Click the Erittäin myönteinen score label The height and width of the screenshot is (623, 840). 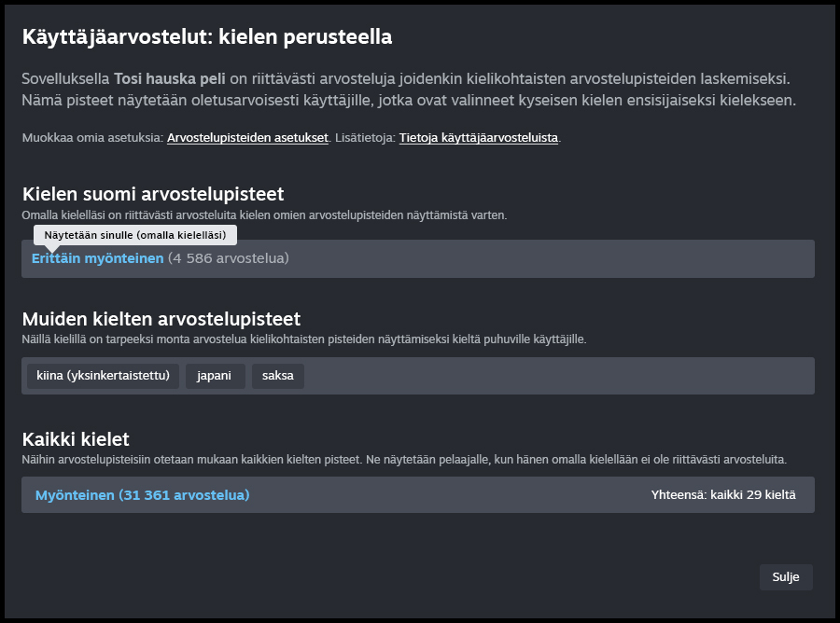98,258
